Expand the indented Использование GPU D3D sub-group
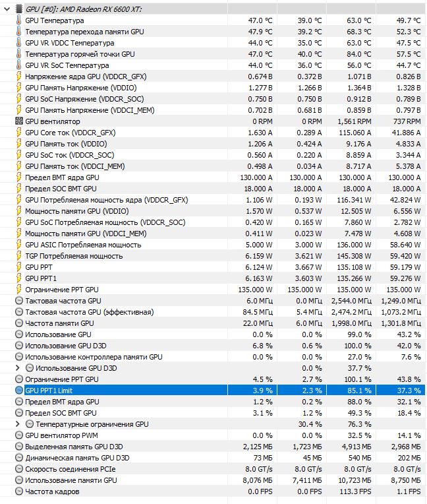Viewport: 427px width, 504px height. pos(18,368)
